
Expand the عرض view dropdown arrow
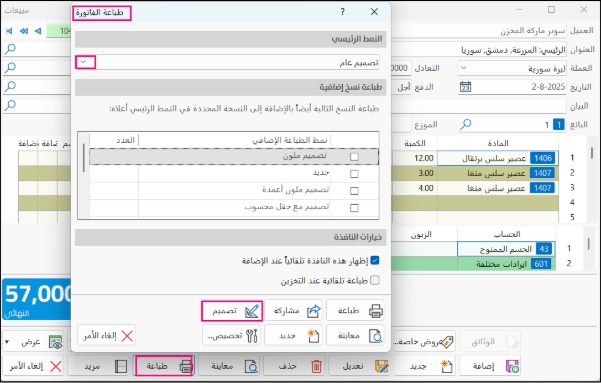pos(7,341)
